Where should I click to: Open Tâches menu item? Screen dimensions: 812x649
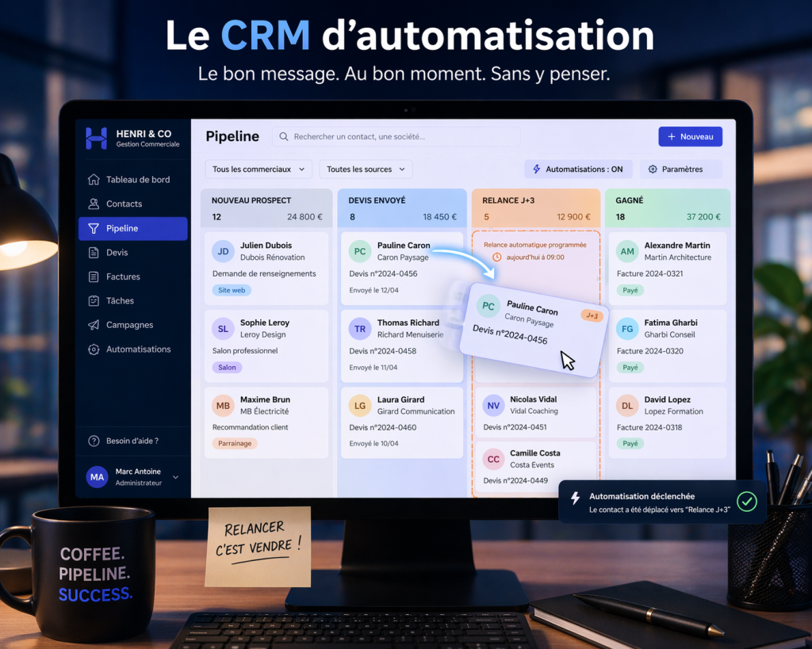click(x=132, y=300)
